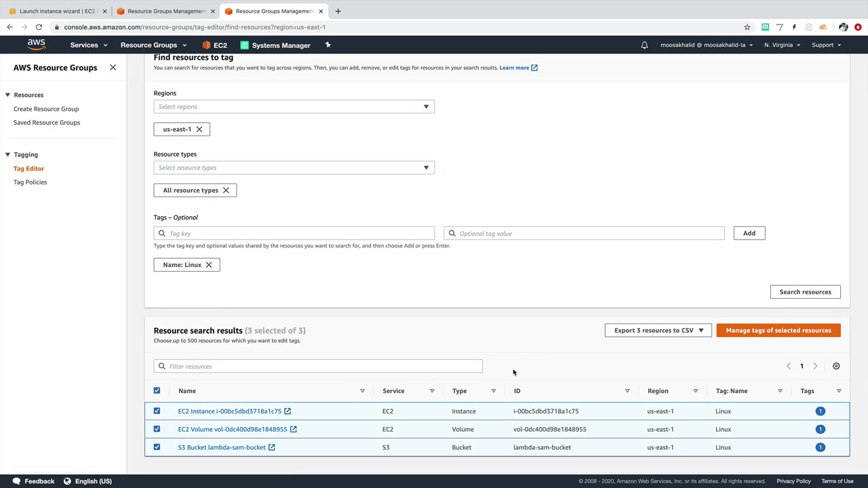Viewport: 868px width, 488px height.
Task: Open the Support menu
Action: click(826, 45)
